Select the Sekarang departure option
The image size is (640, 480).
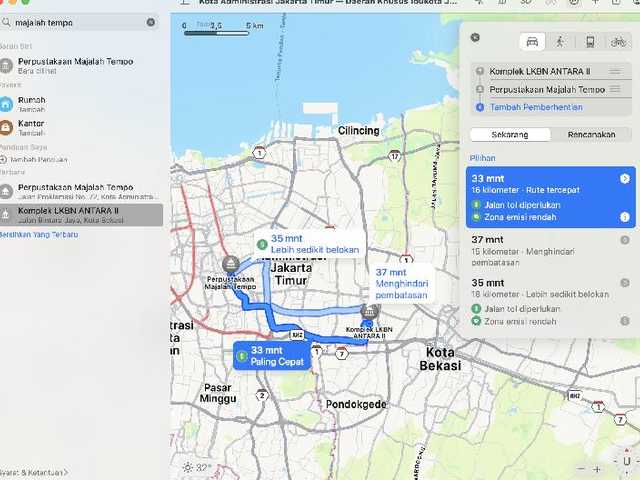pyautogui.click(x=509, y=135)
